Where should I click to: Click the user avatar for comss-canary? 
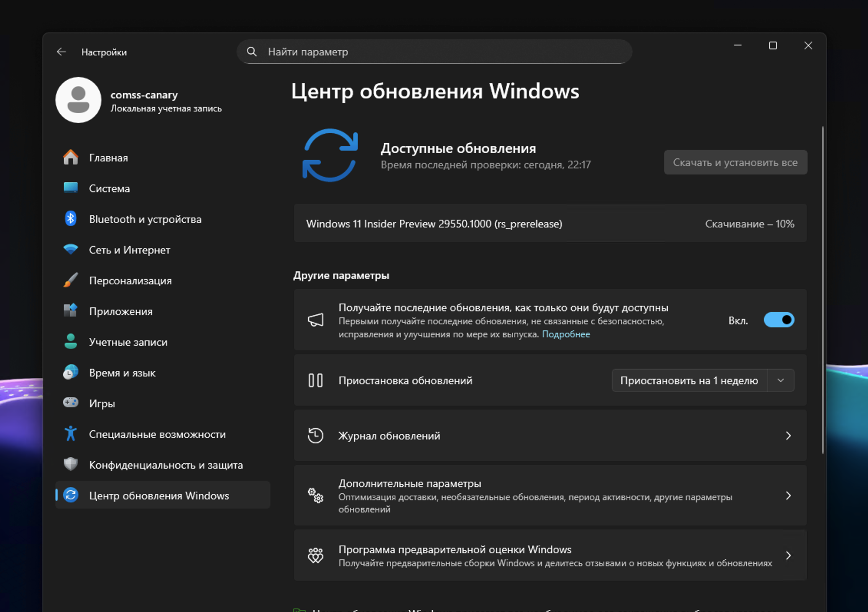pyautogui.click(x=78, y=100)
